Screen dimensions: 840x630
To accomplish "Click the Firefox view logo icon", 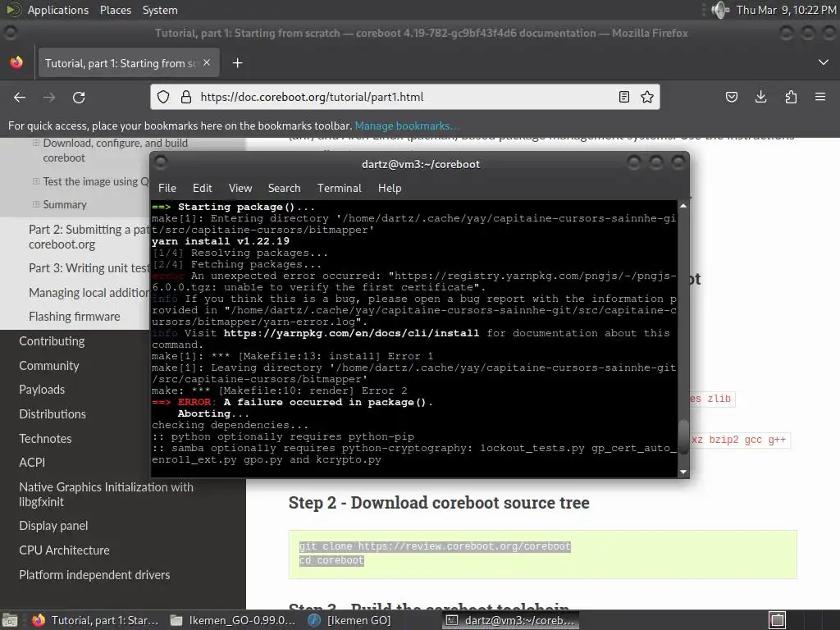I will click(x=16, y=62).
